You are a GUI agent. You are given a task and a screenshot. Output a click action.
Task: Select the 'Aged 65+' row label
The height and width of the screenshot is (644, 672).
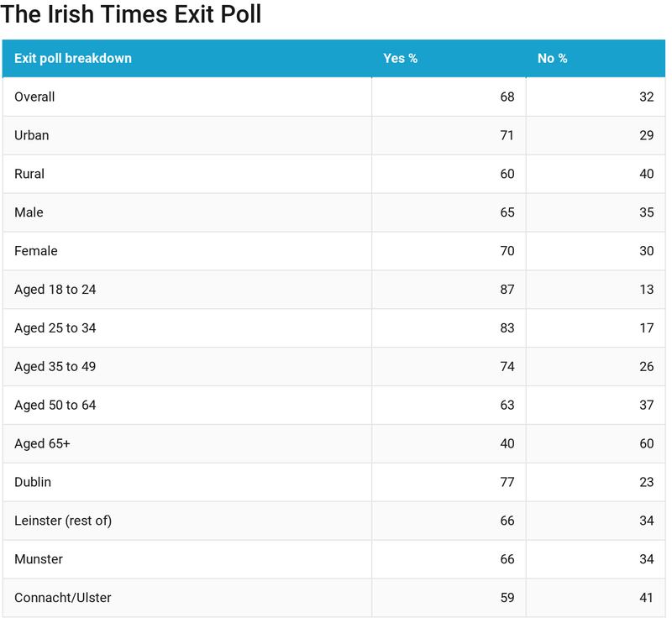pos(42,444)
